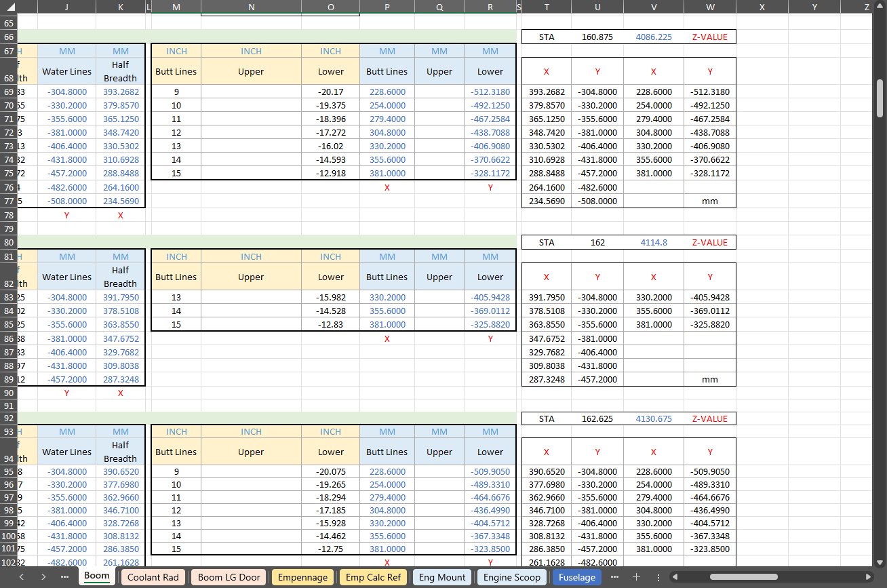This screenshot has width=887, height=588.
Task: Click vertical scrollbar up arrow
Action: coord(880,7)
